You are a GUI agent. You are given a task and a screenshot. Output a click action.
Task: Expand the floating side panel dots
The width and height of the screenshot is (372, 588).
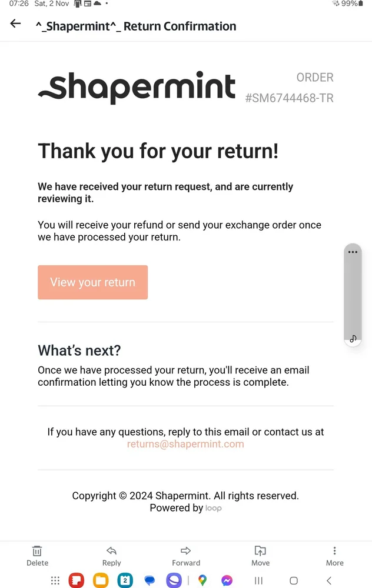point(353,252)
